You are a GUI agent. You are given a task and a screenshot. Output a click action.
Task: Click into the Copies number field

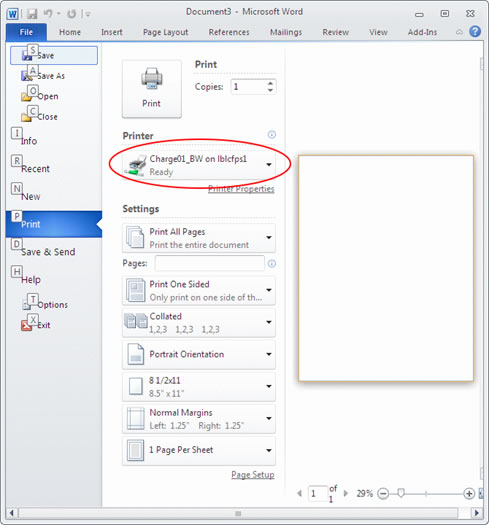tap(248, 87)
